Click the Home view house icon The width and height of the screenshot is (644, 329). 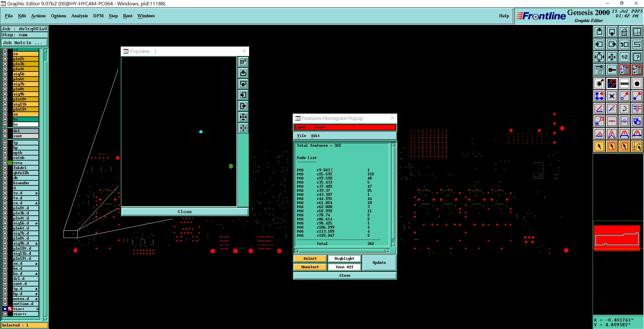tap(625, 32)
